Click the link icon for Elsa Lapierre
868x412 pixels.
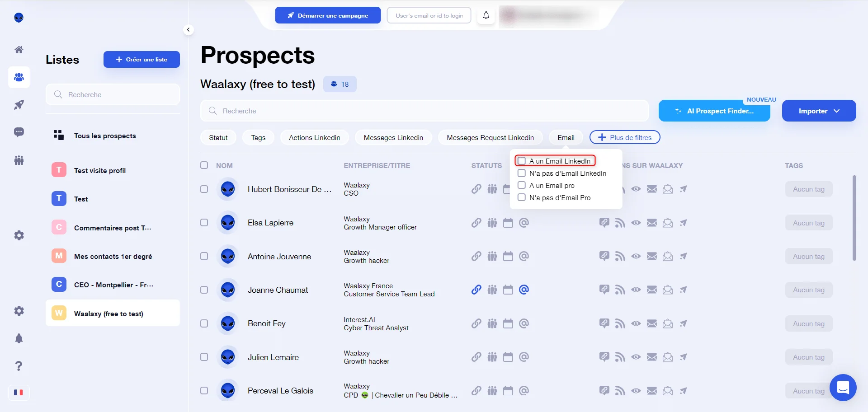click(x=476, y=223)
